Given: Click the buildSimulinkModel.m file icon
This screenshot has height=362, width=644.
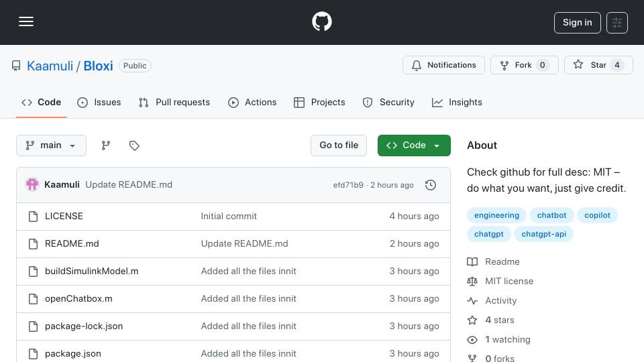Looking at the screenshot, I should click(34, 271).
